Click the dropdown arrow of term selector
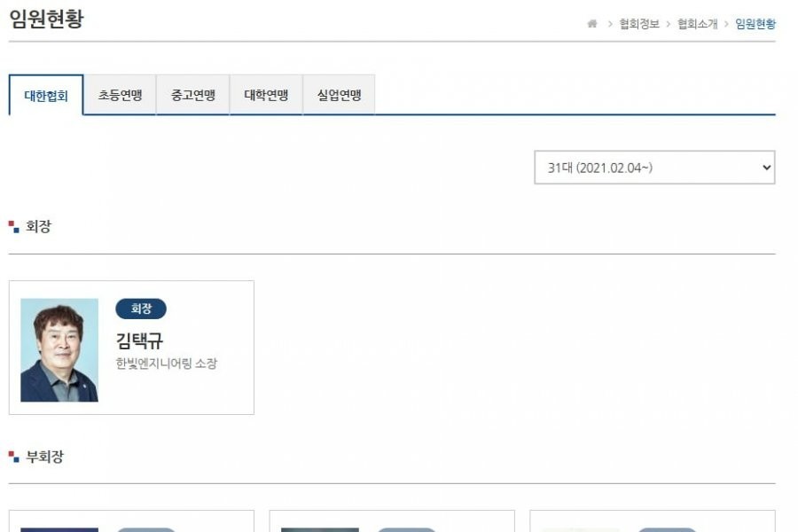This screenshot has width=798, height=532. [766, 168]
